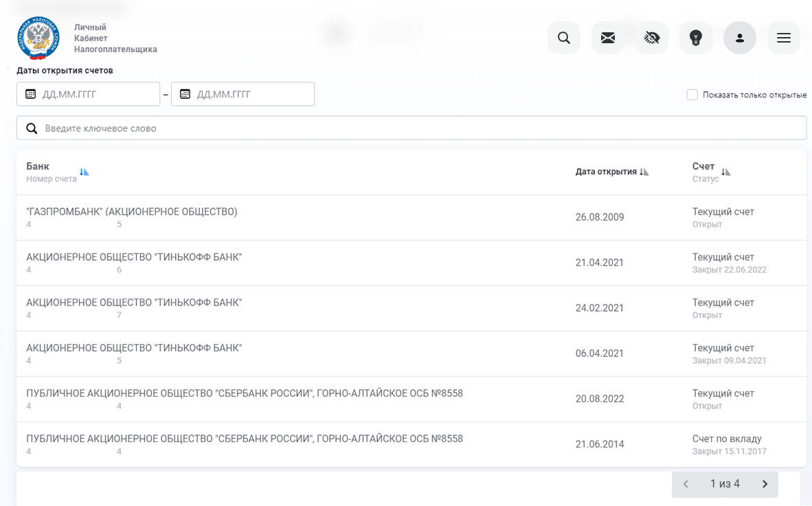Click status 'Закрыт 15.11.2017'
This screenshot has height=506, width=812.
point(729,451)
